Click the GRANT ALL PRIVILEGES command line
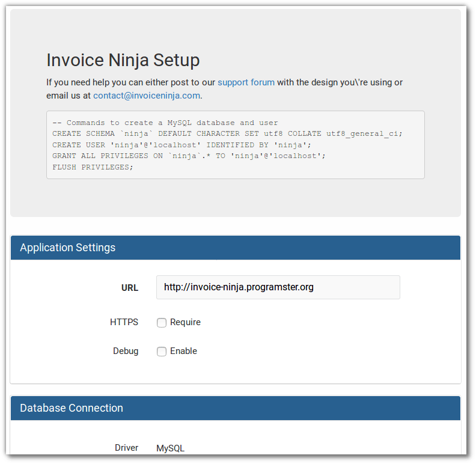The height and width of the screenshot is (464, 476). pyautogui.click(x=189, y=156)
